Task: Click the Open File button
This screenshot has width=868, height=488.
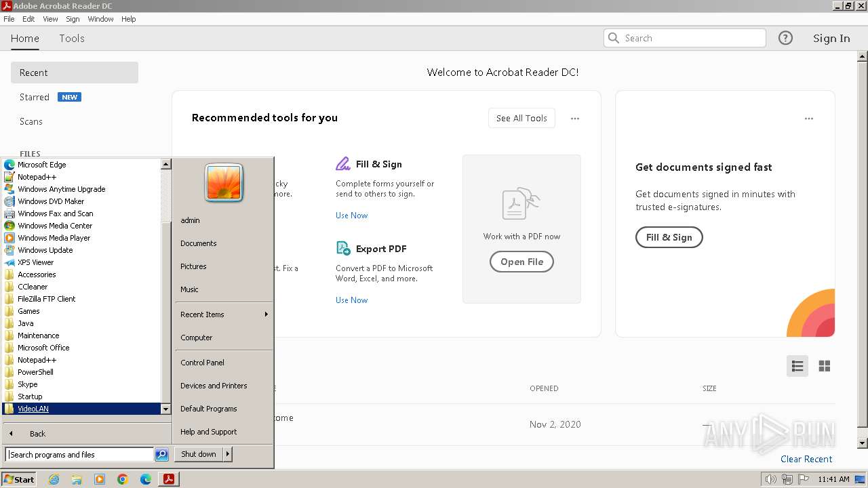Action: 521,262
